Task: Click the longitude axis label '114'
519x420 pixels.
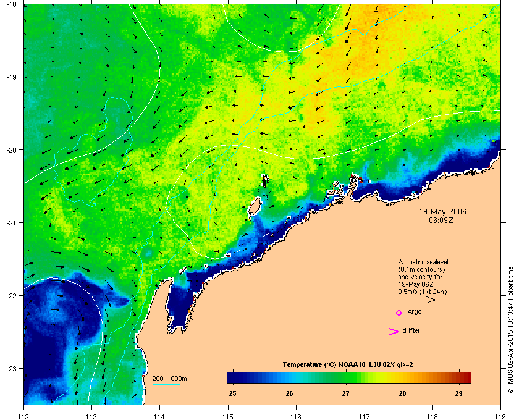Action: pos(159,416)
